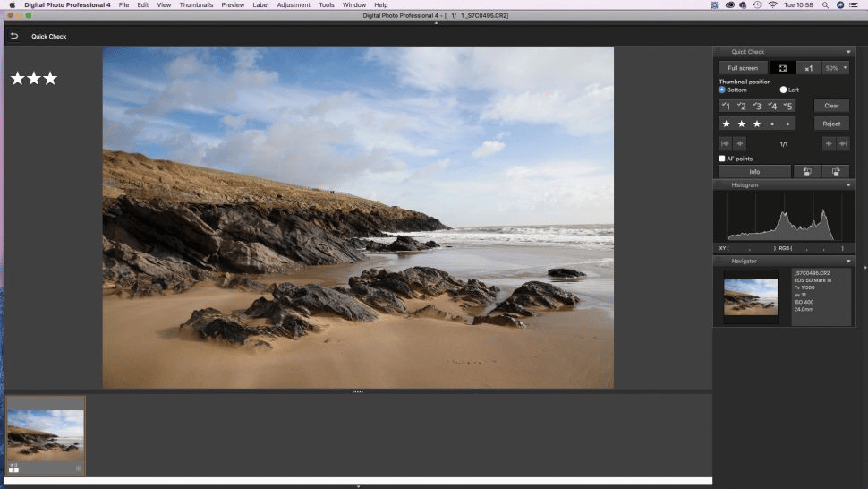
Task: Apply check mark 3 to the image
Action: pos(757,106)
